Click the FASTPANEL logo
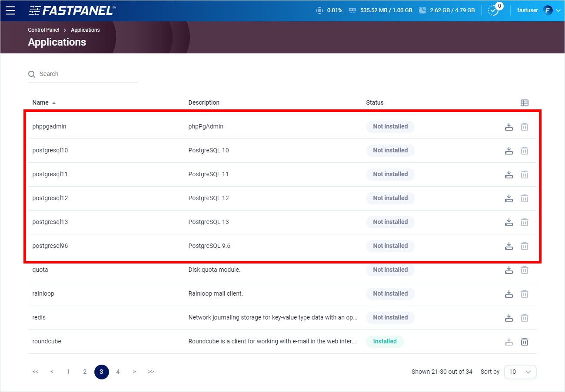565x392 pixels. coord(72,10)
